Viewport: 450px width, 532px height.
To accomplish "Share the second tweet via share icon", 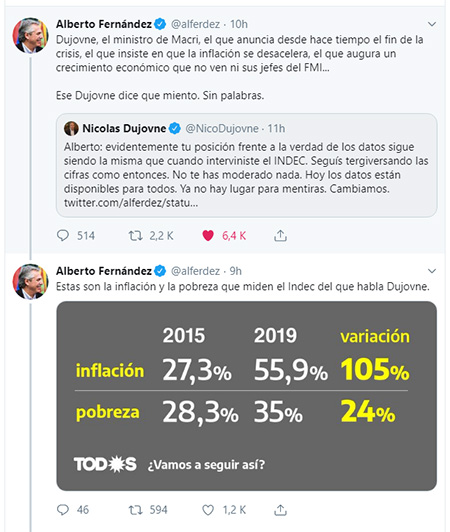I will [280, 510].
